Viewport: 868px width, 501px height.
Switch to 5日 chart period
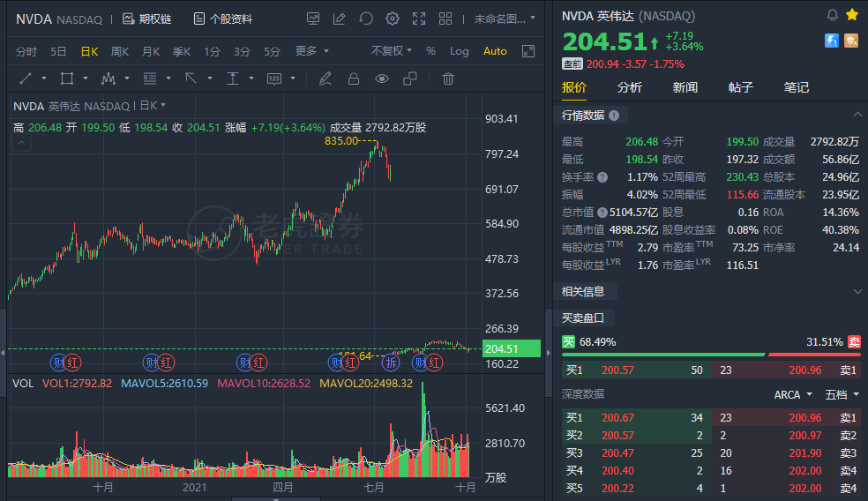click(x=58, y=51)
